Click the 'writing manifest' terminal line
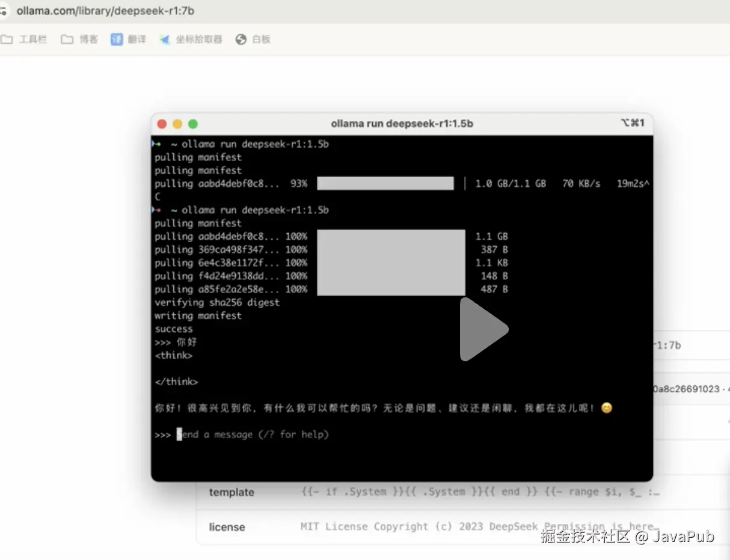 [x=198, y=316]
